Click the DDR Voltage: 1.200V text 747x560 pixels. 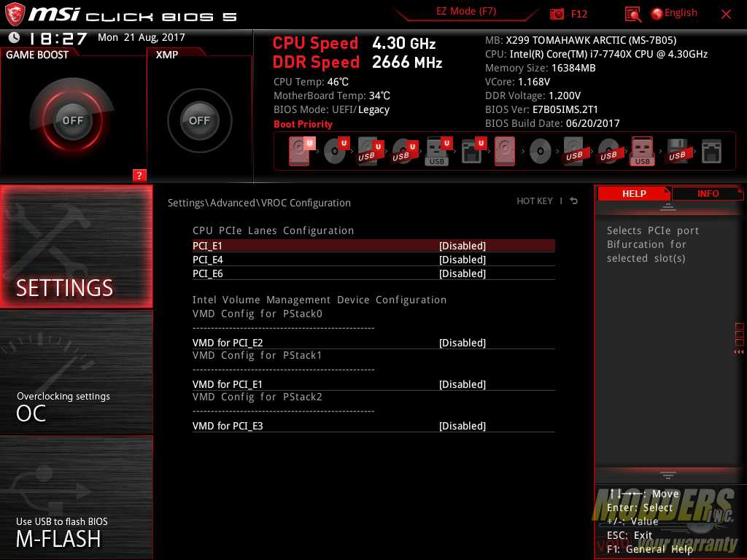(x=532, y=96)
